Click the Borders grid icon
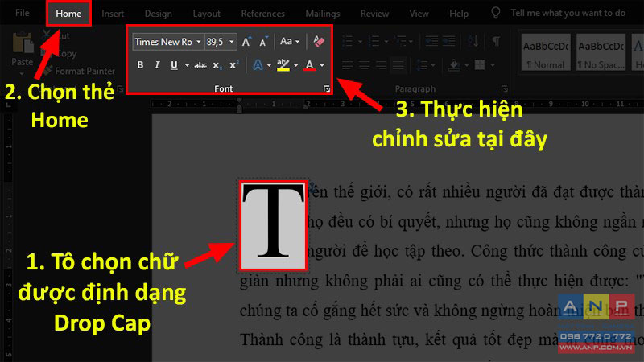The image size is (644, 362). [480, 65]
